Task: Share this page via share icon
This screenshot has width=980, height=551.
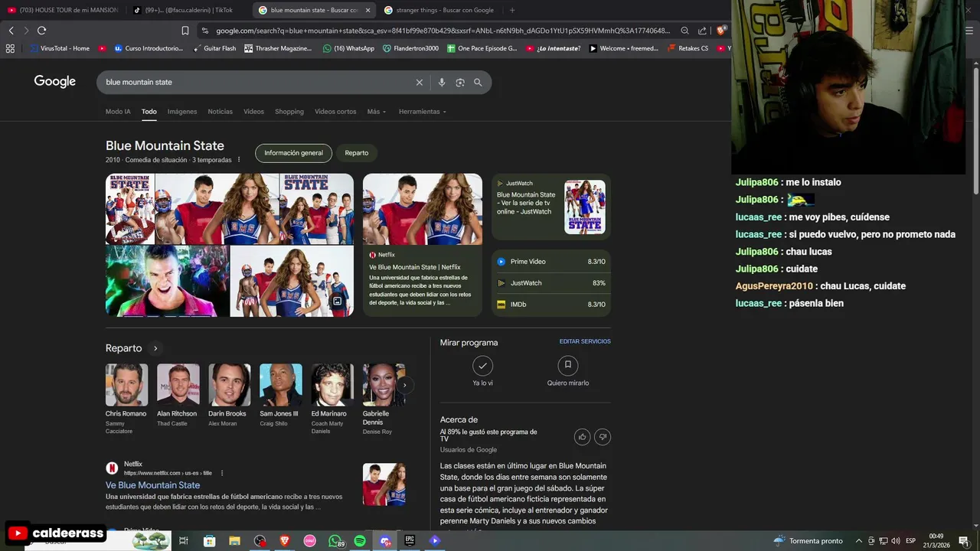Action: pos(702,31)
